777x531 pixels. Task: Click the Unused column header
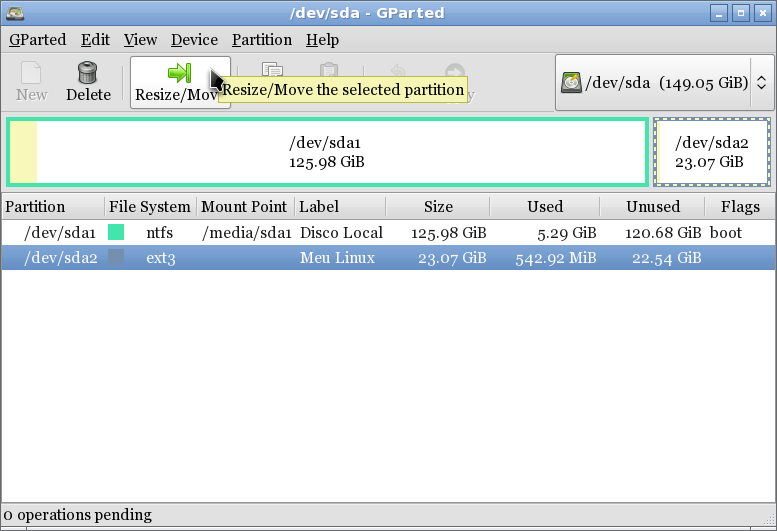coord(653,207)
